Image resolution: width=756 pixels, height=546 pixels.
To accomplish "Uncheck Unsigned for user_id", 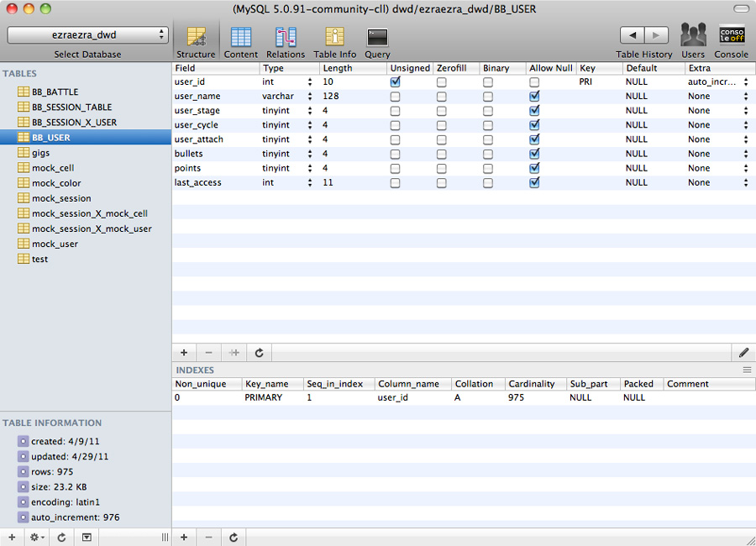I will (x=395, y=82).
